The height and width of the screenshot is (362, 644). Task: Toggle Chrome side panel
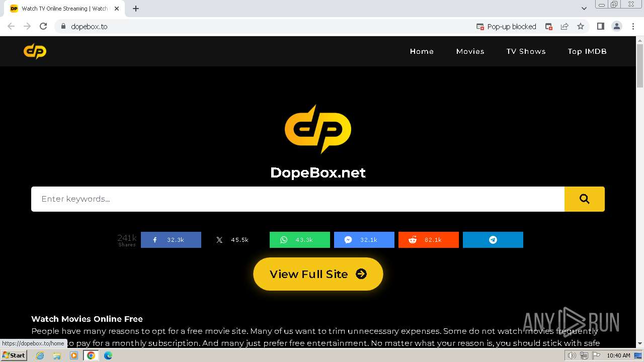pyautogui.click(x=600, y=27)
